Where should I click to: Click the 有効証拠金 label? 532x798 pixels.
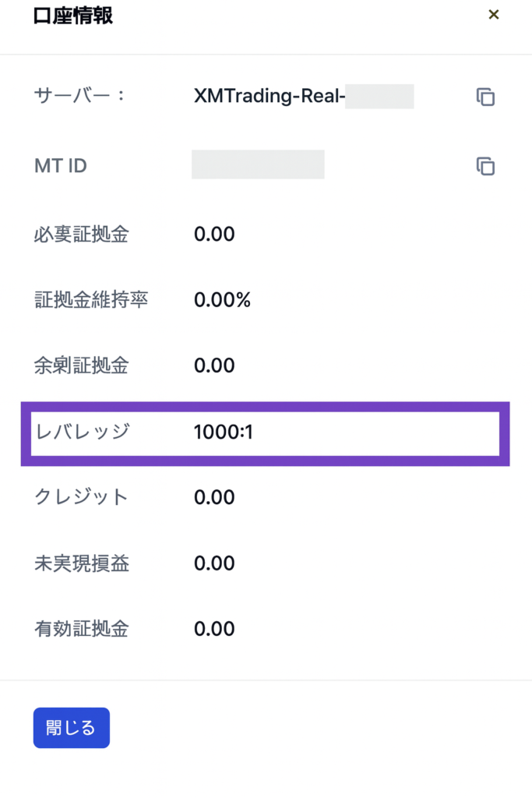point(81,629)
